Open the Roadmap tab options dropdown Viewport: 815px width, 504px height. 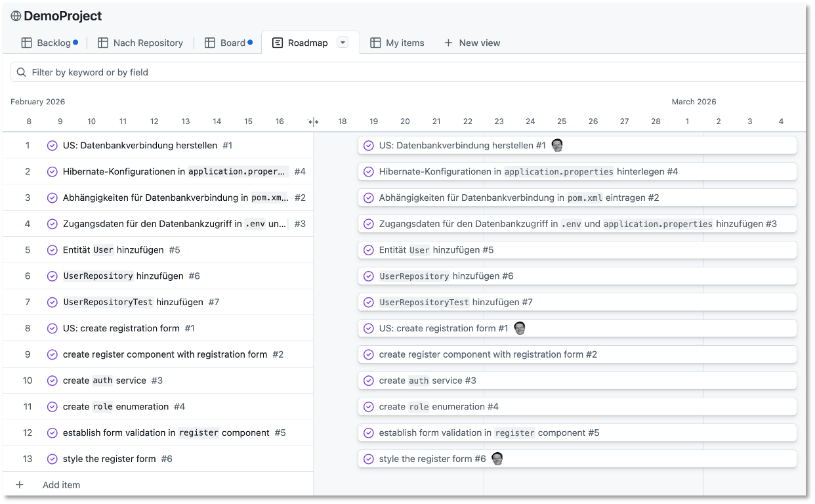coord(343,43)
